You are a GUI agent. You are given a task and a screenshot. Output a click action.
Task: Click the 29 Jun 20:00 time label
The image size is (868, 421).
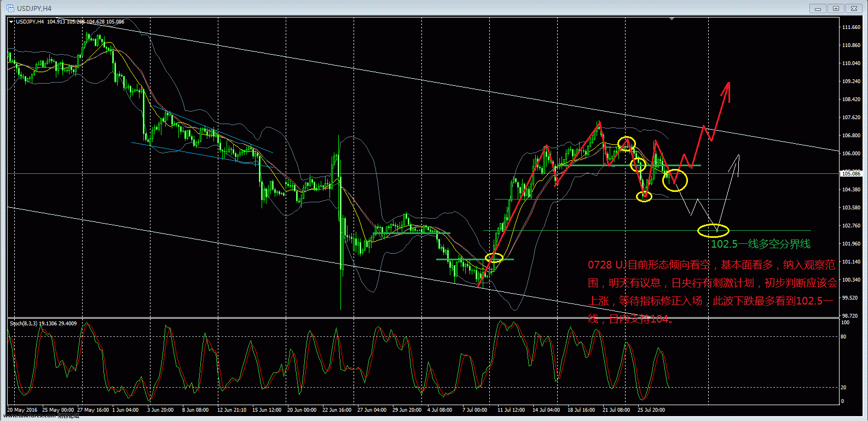click(407, 410)
